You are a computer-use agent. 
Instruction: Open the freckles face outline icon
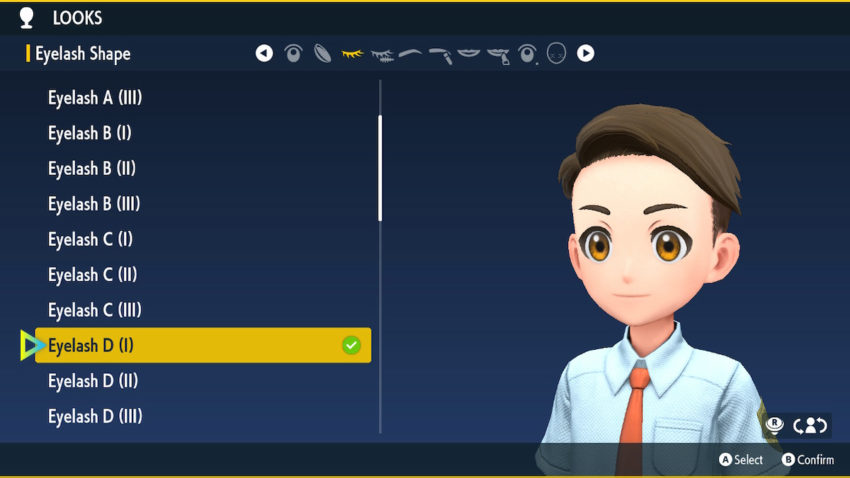click(556, 53)
